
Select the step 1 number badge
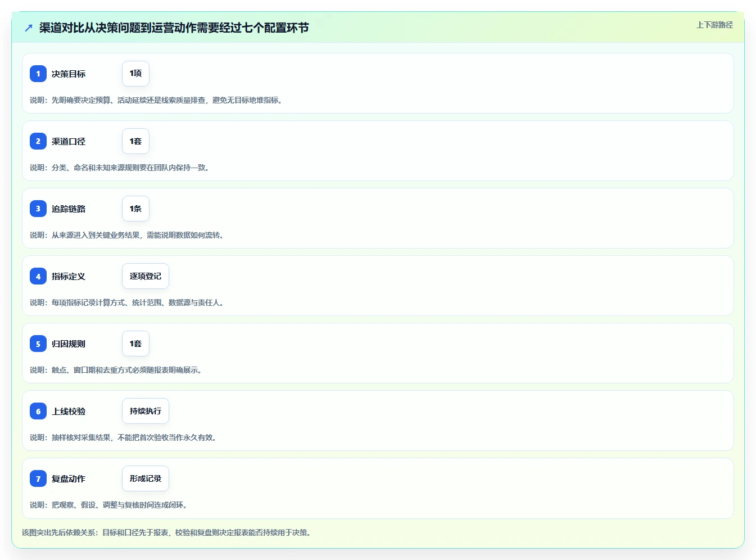click(x=38, y=74)
